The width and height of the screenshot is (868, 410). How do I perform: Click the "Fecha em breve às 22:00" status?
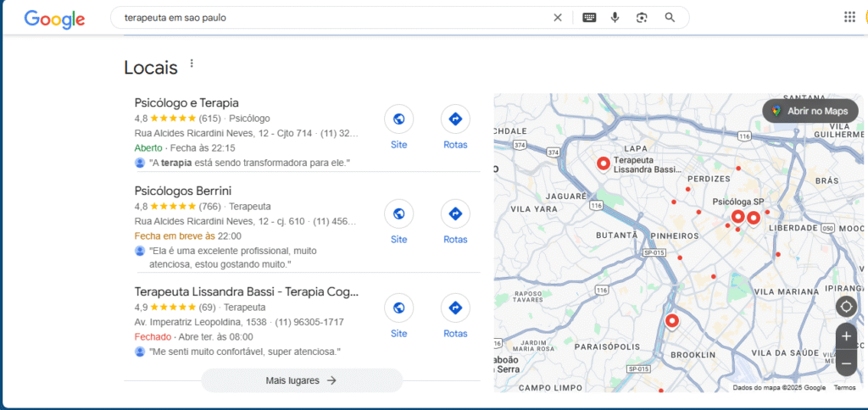click(187, 236)
